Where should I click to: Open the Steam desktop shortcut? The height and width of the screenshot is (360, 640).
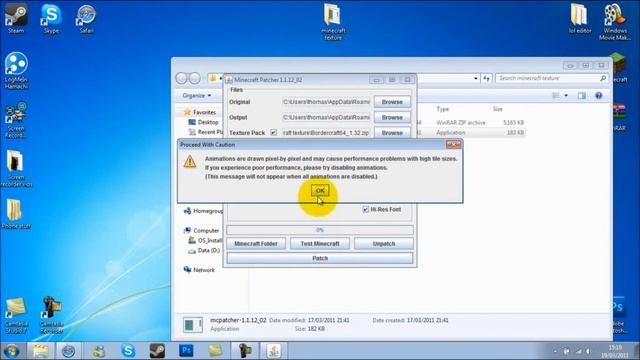coord(16,18)
